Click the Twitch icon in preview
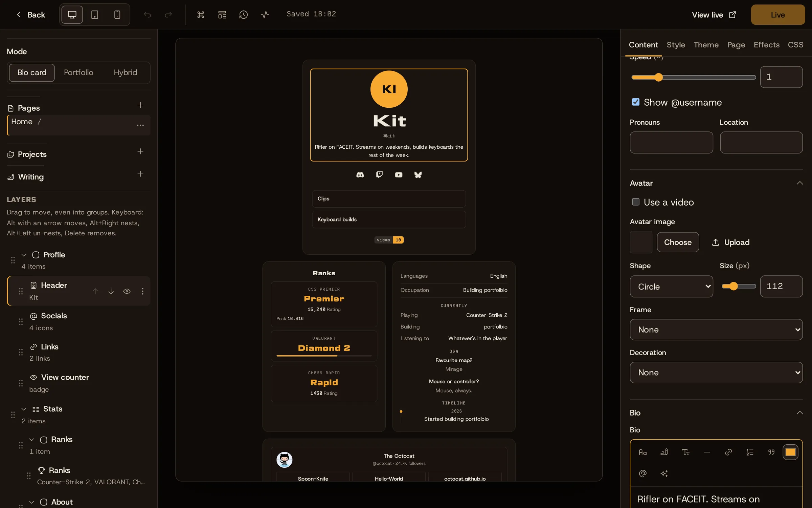The width and height of the screenshot is (812, 508). pos(379,175)
